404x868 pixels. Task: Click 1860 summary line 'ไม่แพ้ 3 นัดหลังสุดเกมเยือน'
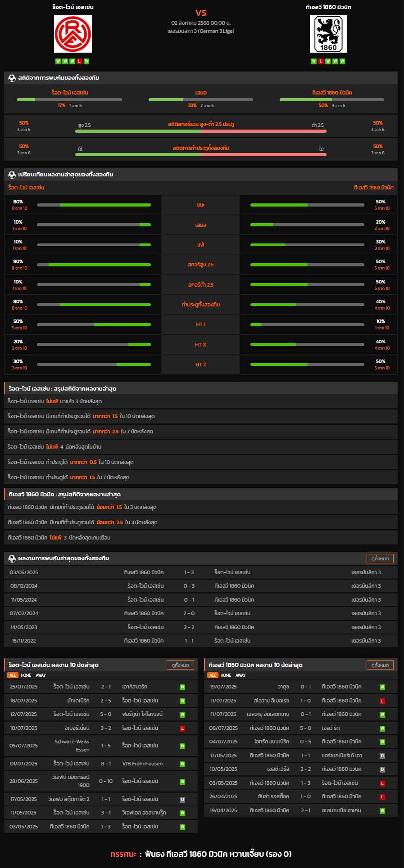pyautogui.click(x=201, y=538)
